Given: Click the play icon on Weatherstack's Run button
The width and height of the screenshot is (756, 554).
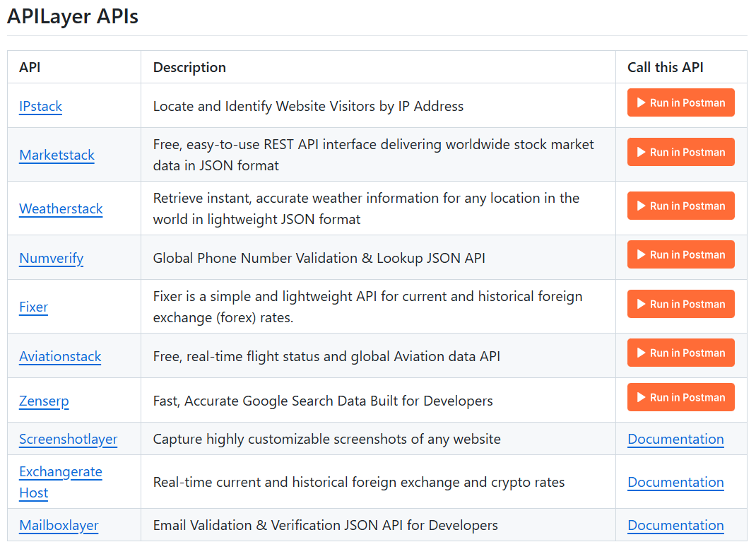Looking at the screenshot, I should (642, 206).
